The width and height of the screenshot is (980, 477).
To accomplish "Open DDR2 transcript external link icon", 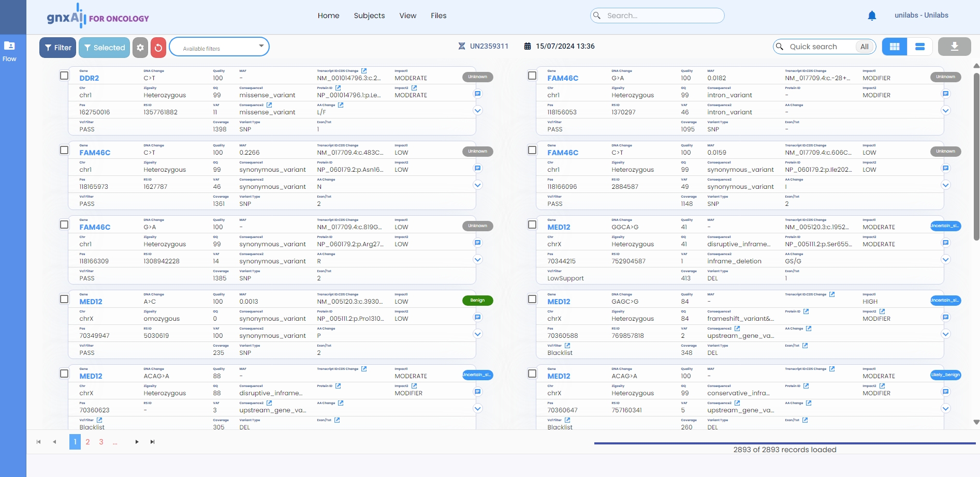I will (364, 71).
